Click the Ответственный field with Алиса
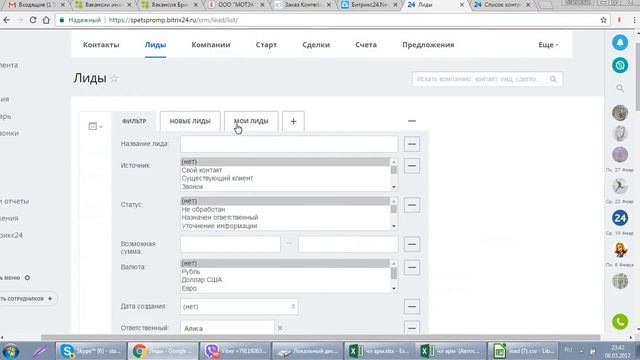The height and width of the screenshot is (360, 640). (227, 328)
